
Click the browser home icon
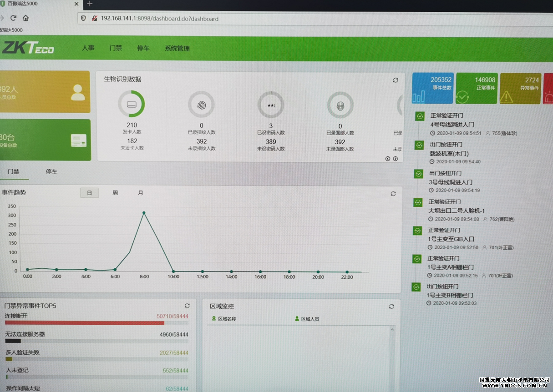[26, 18]
